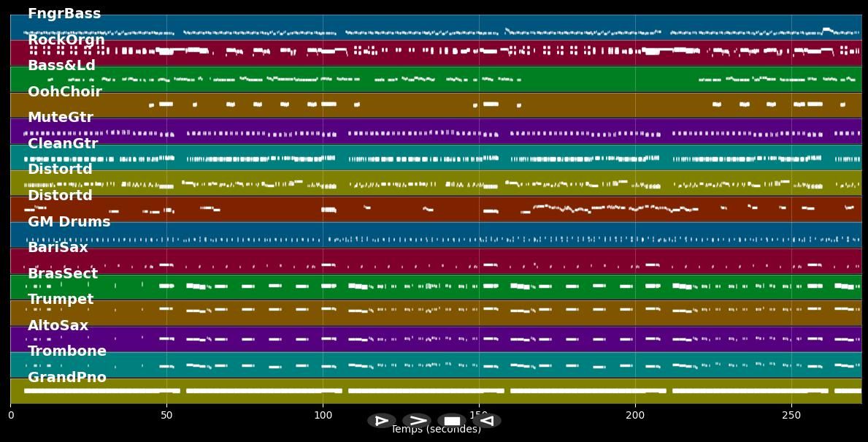This screenshot has height=442, width=868.
Task: Select the GM Drums track name
Action: [68, 221]
